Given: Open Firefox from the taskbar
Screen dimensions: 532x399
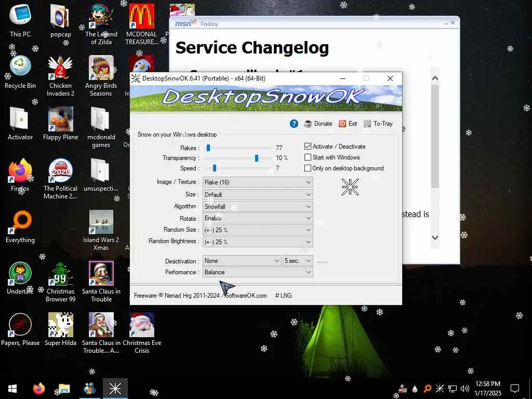Looking at the screenshot, I should pyautogui.click(x=39, y=389).
